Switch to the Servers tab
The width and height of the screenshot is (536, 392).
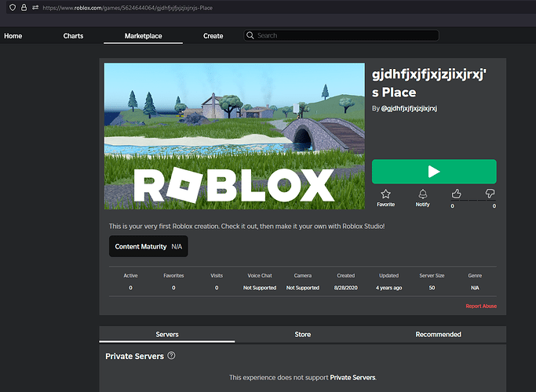(x=167, y=334)
